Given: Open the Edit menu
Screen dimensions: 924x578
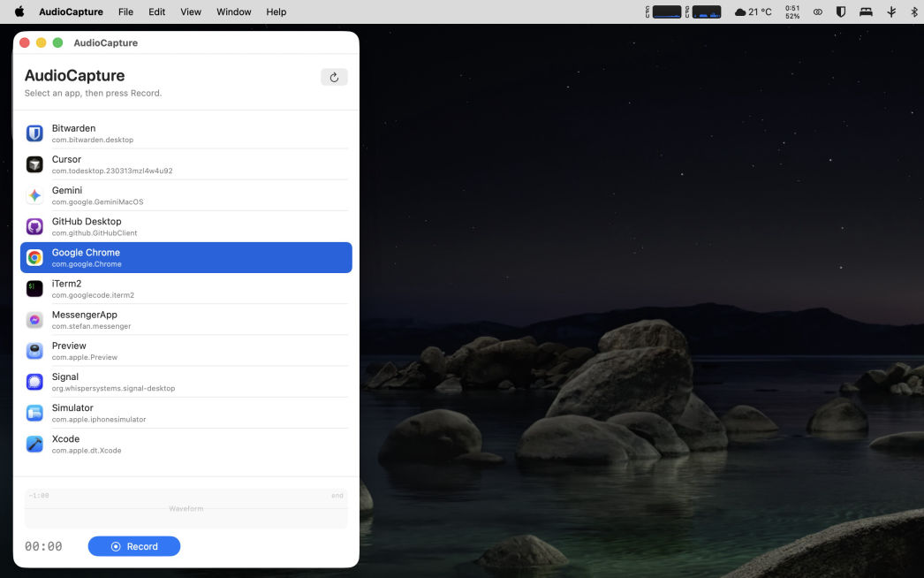Looking at the screenshot, I should [x=156, y=11].
